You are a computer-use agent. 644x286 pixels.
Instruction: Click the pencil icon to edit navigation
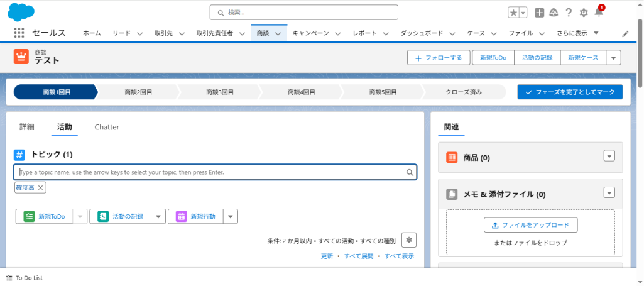click(x=625, y=34)
